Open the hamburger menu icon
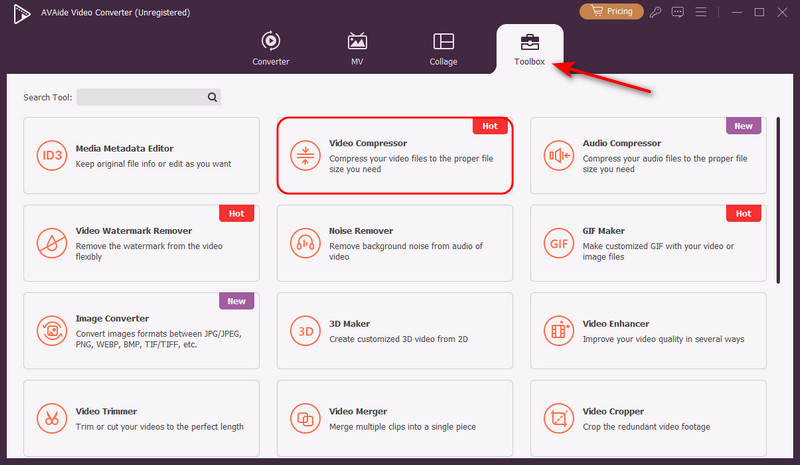This screenshot has height=465, width=800. tap(701, 12)
